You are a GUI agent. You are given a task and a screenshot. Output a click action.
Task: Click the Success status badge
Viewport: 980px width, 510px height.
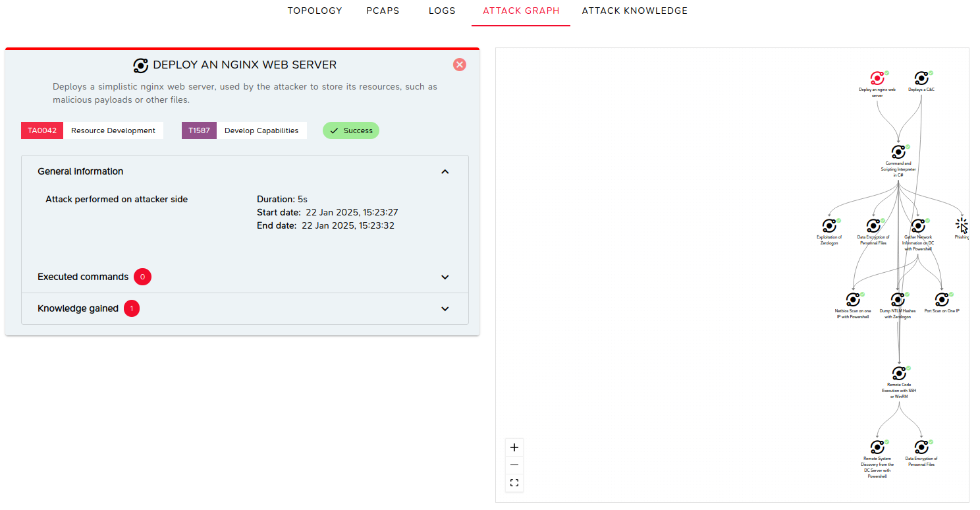[351, 130]
